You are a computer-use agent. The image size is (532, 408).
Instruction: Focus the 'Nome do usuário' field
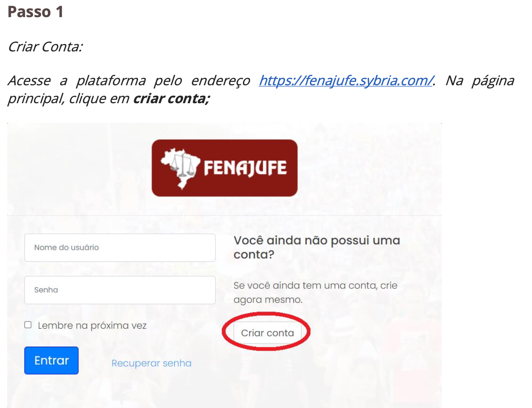click(120, 247)
